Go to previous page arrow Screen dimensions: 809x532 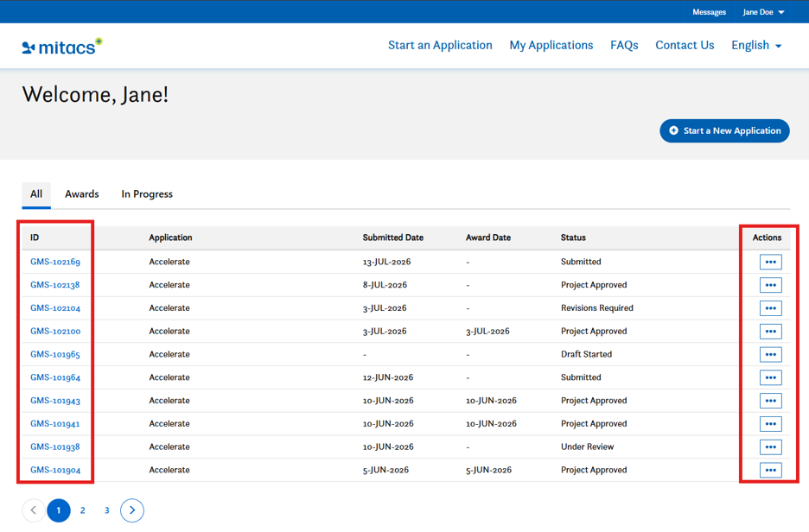click(34, 510)
